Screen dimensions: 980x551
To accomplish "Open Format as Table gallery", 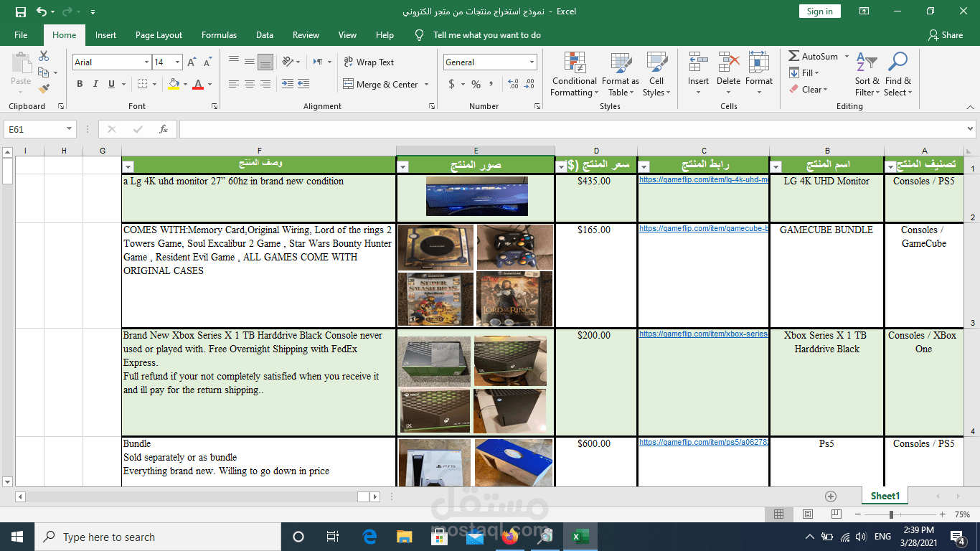I will [x=621, y=74].
